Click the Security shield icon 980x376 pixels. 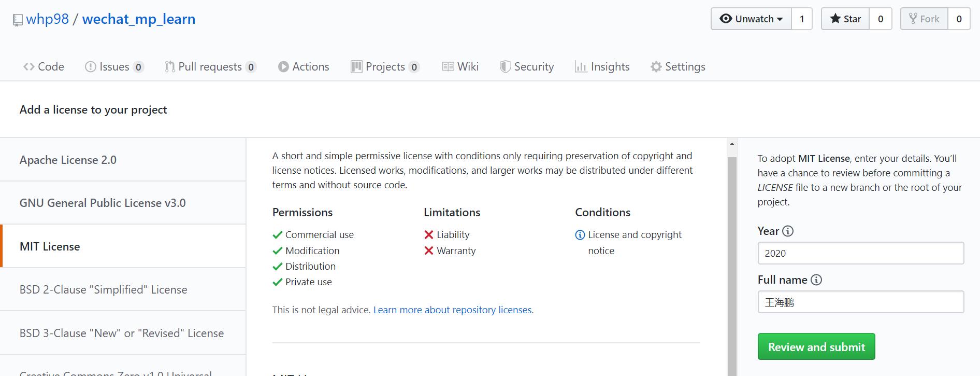(505, 66)
